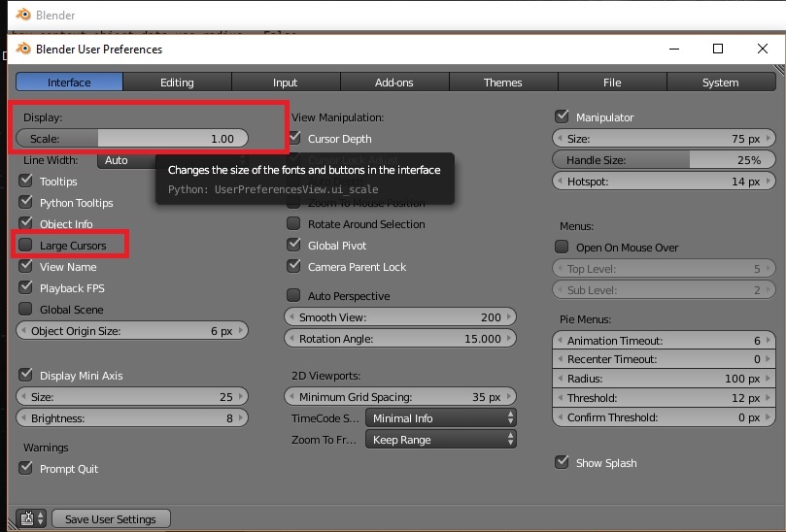Viewport: 786px width, 532px height.
Task: Uncheck Prompt Quit under Warnings
Action: pyautogui.click(x=25, y=468)
